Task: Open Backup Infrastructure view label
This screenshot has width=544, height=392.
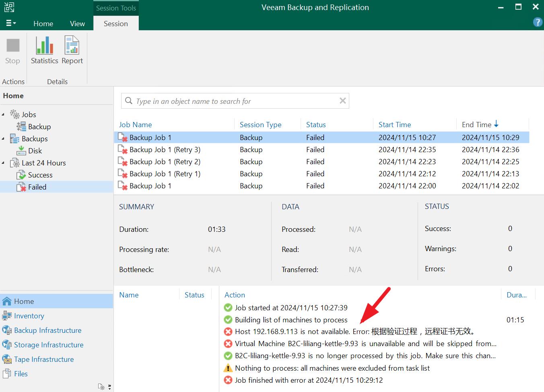Action: coord(47,330)
